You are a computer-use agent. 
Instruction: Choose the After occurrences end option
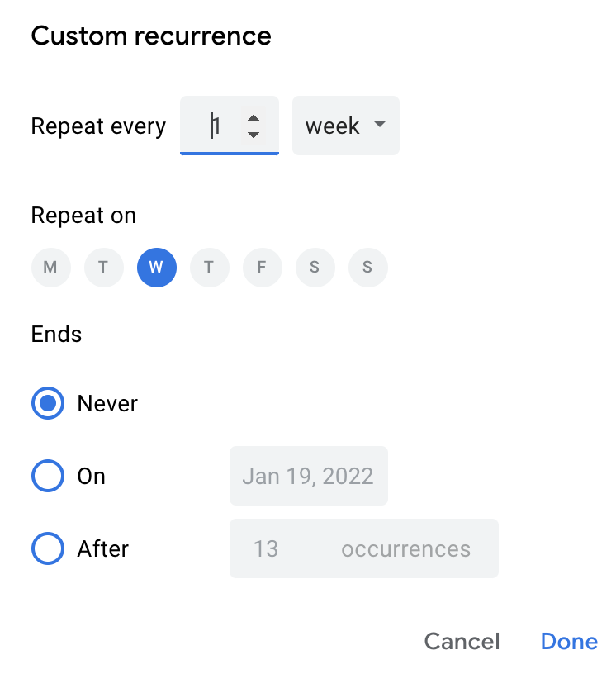(x=47, y=548)
